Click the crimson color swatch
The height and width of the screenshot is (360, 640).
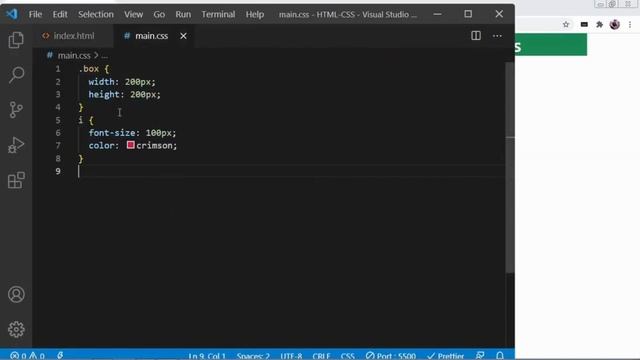(131, 145)
